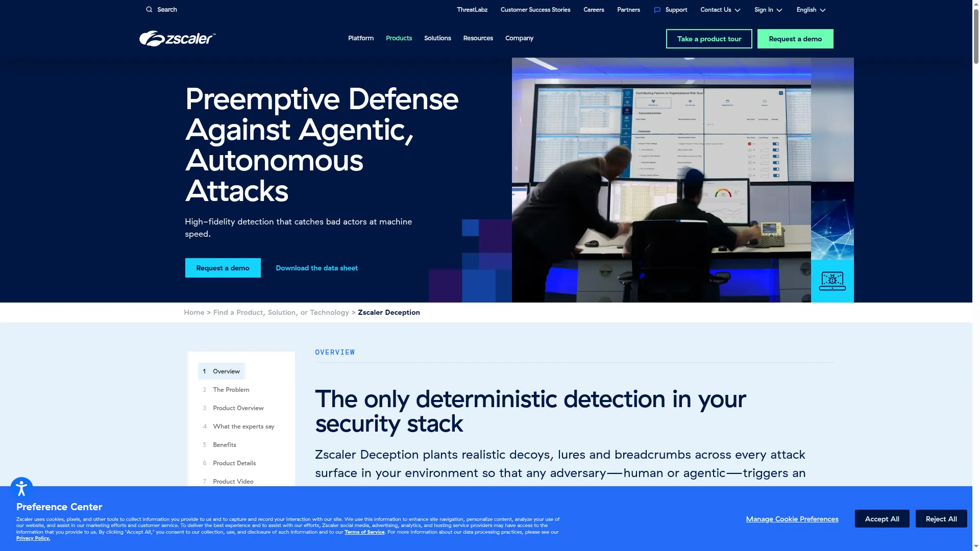Click the Support chat bubble icon

coord(657,10)
